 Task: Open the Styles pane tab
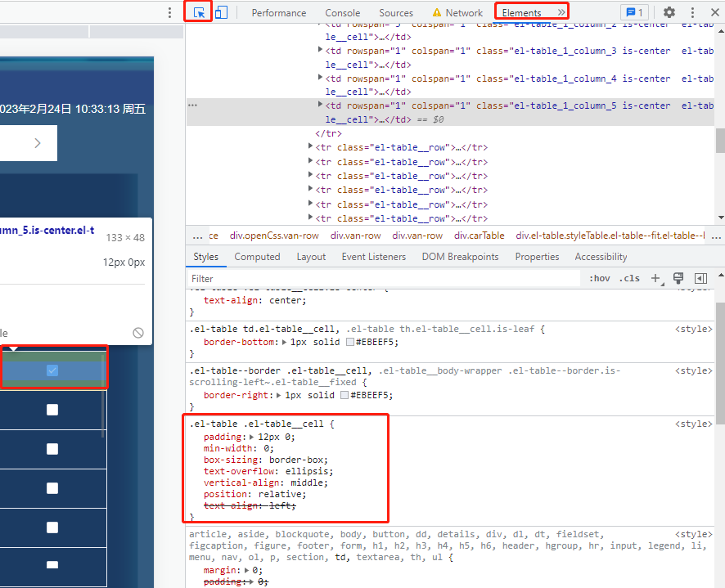click(205, 257)
